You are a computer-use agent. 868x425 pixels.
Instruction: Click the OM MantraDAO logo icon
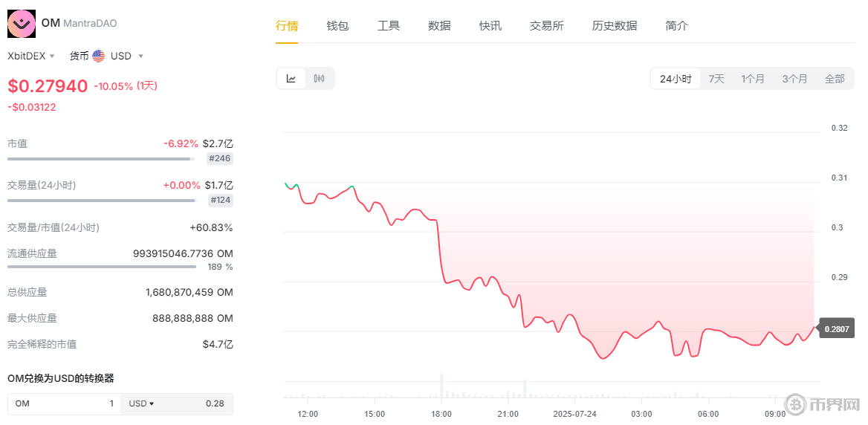tap(22, 24)
